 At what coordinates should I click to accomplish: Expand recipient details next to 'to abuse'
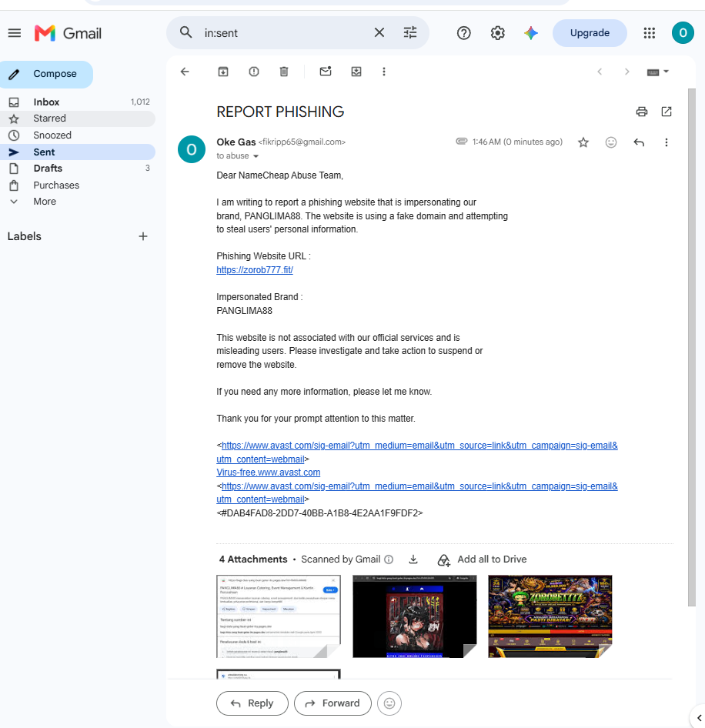(256, 156)
